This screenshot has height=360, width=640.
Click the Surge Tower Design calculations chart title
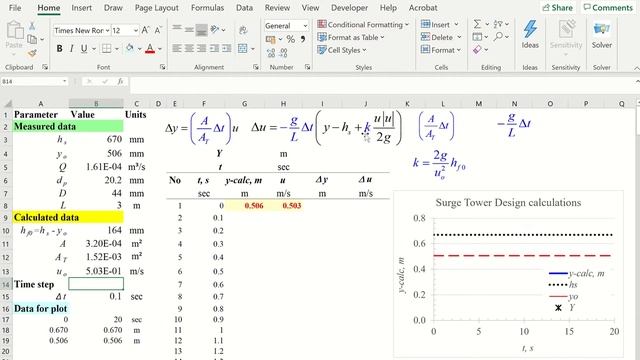point(508,202)
